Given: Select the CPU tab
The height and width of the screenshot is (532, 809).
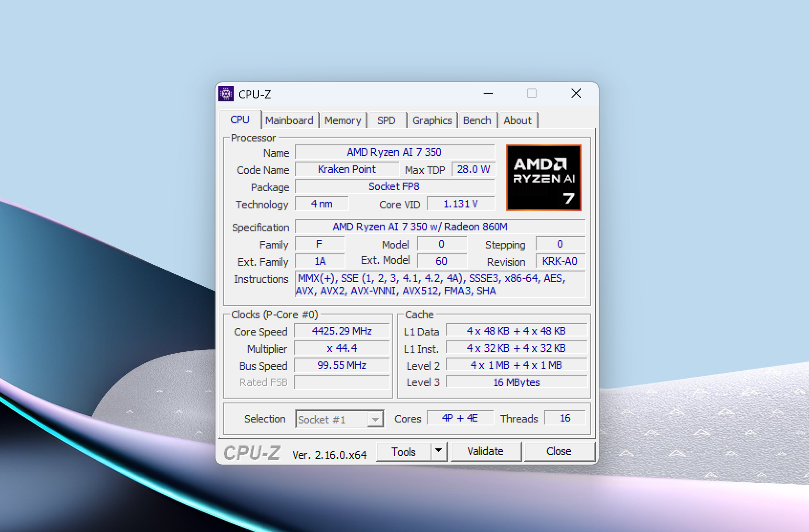Looking at the screenshot, I should point(240,119).
